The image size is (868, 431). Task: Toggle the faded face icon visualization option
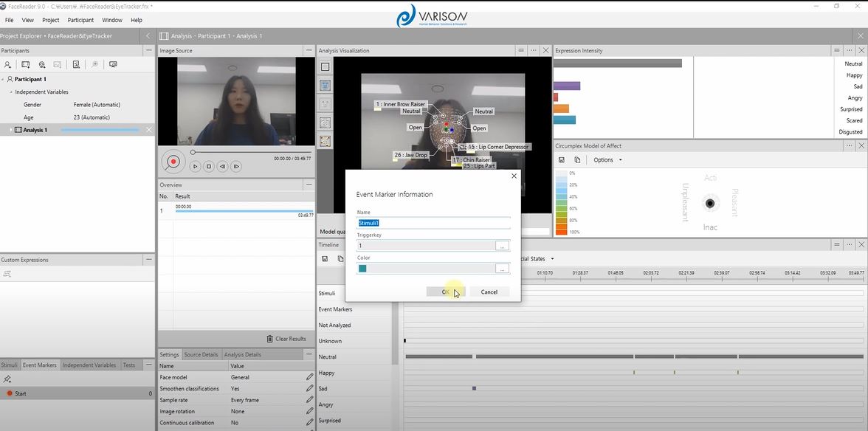(x=325, y=103)
